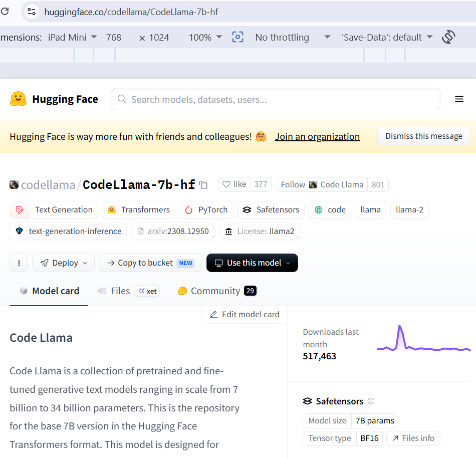Follow the Code Llama organization
The width and height of the screenshot is (476, 458).
tap(322, 184)
